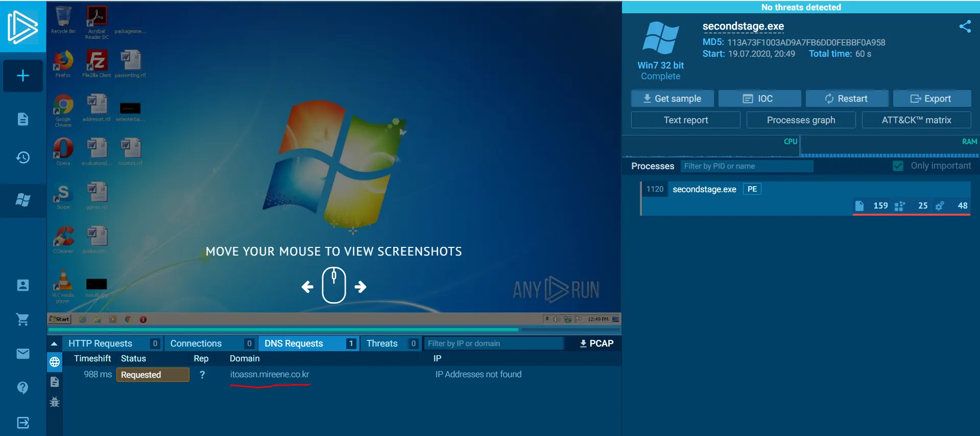The height and width of the screenshot is (436, 980).
Task: Click the passwriting.rtf document icon
Action: coord(130,64)
